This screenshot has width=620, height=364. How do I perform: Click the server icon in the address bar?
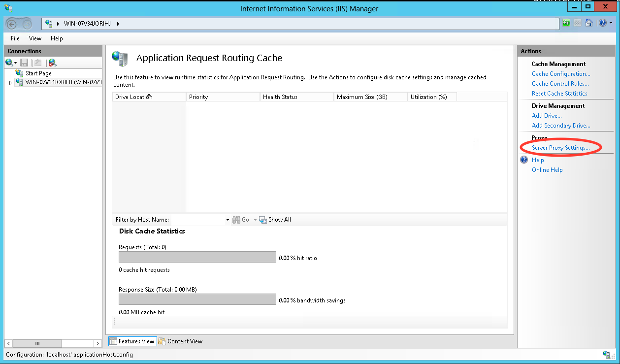coord(49,23)
